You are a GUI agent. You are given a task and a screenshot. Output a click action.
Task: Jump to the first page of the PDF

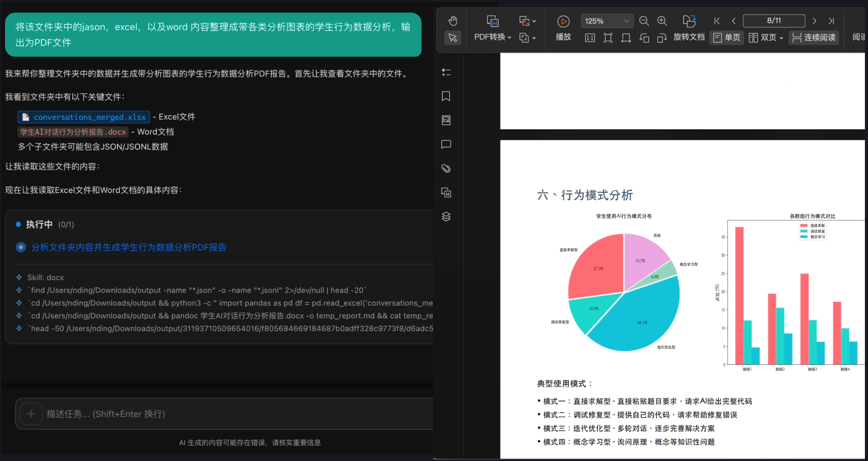click(x=717, y=21)
